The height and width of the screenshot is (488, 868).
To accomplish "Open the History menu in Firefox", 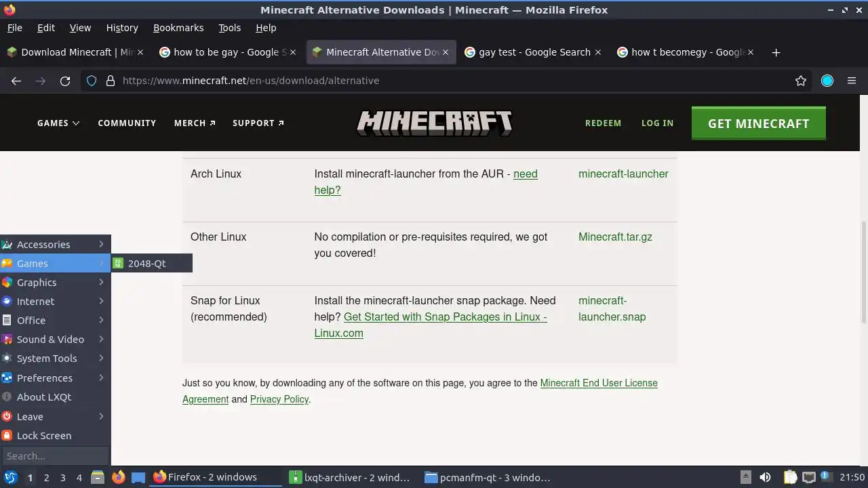I will click(x=122, y=28).
